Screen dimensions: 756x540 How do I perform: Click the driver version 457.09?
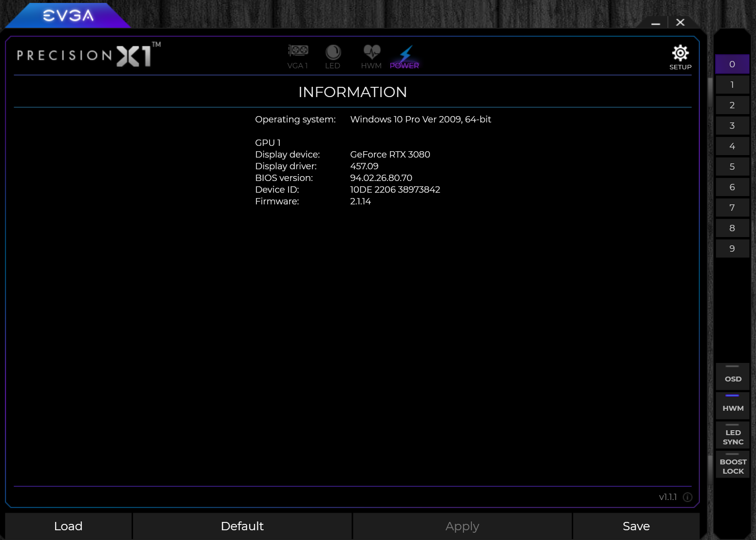(364, 166)
